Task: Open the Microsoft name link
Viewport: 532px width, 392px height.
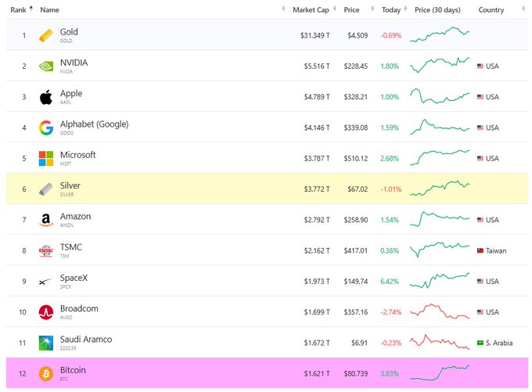Action: [78, 155]
